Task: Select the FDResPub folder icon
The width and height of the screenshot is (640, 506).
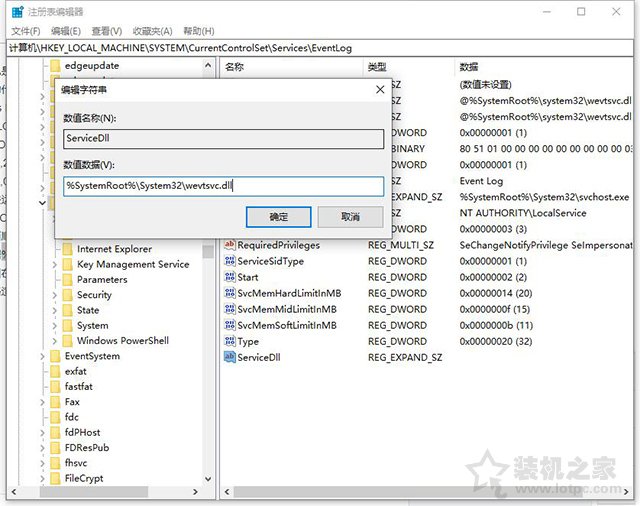Action: click(x=56, y=448)
